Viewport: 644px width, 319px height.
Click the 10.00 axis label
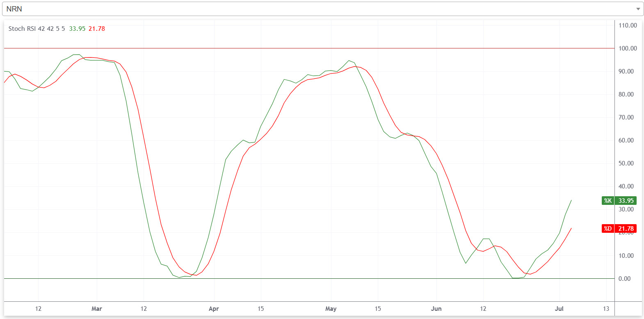click(626, 256)
